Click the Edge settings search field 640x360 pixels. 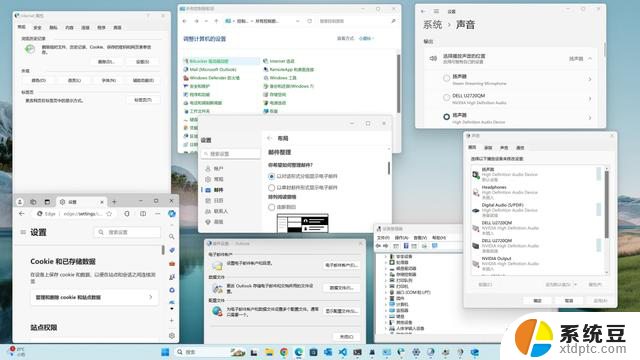(x=127, y=232)
